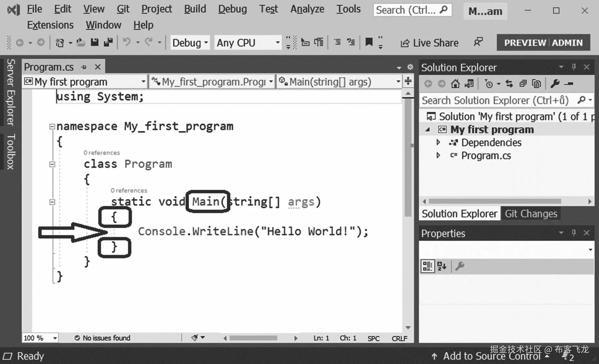Click the Redo icon in the toolbar

[149, 42]
